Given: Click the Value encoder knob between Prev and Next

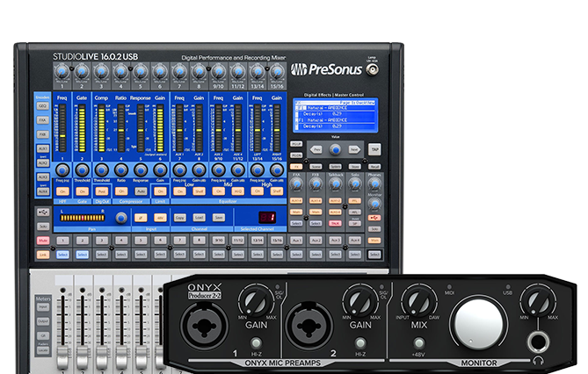Looking at the screenshot, I should pyautogui.click(x=335, y=150).
